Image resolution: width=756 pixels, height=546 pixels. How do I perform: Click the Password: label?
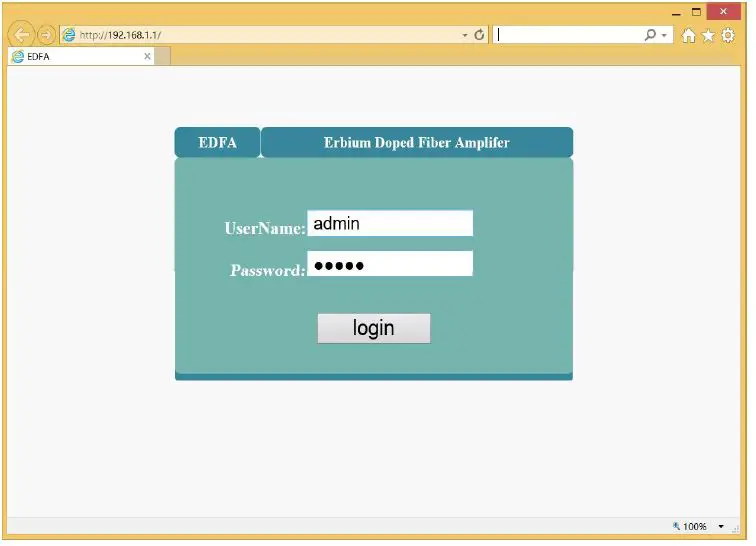click(270, 273)
